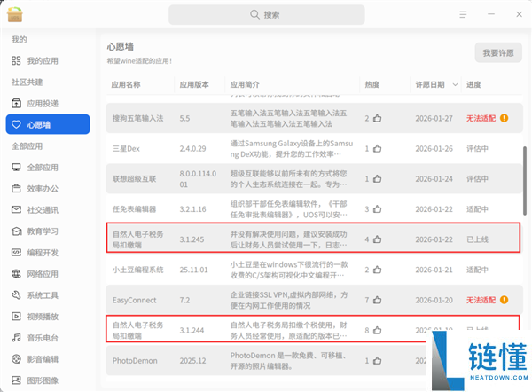Click the 全部应用 monitor icon
The height and width of the screenshot is (392, 532).
pos(16,168)
